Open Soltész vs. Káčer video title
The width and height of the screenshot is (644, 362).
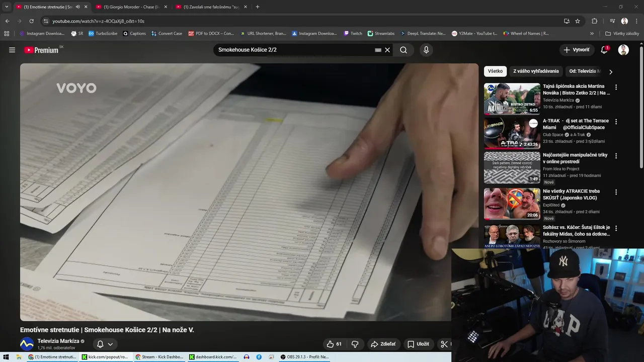click(576, 231)
